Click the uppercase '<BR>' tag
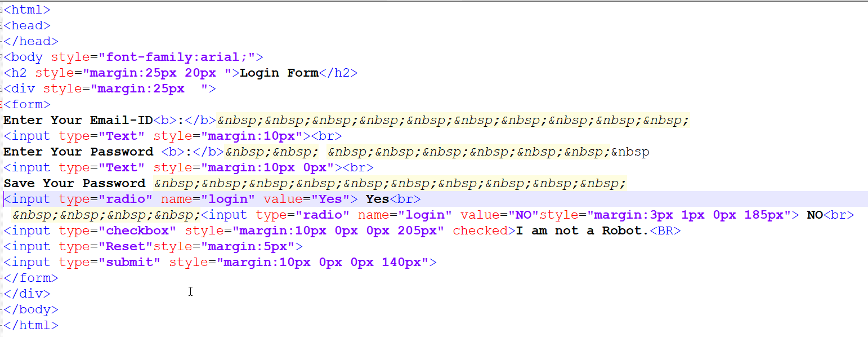The width and height of the screenshot is (868, 337). pos(665,230)
